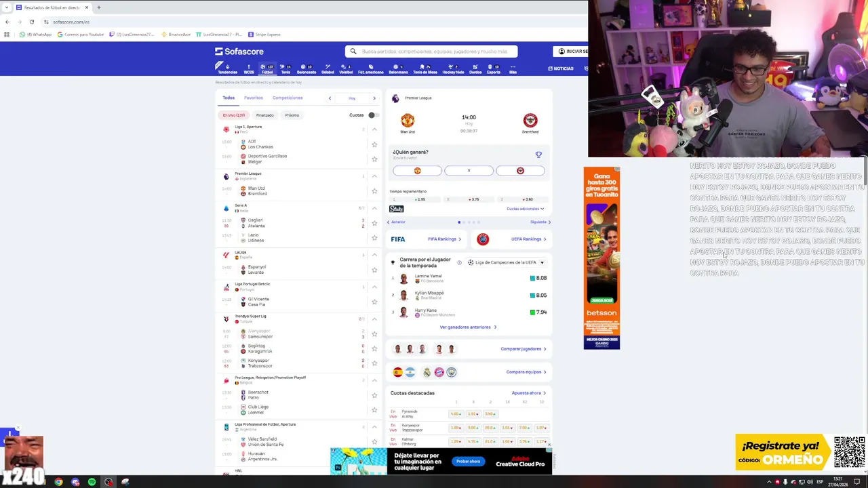Favorite the Cagliari vs Atalanta star
The width and height of the screenshot is (868, 488).
pyautogui.click(x=374, y=223)
